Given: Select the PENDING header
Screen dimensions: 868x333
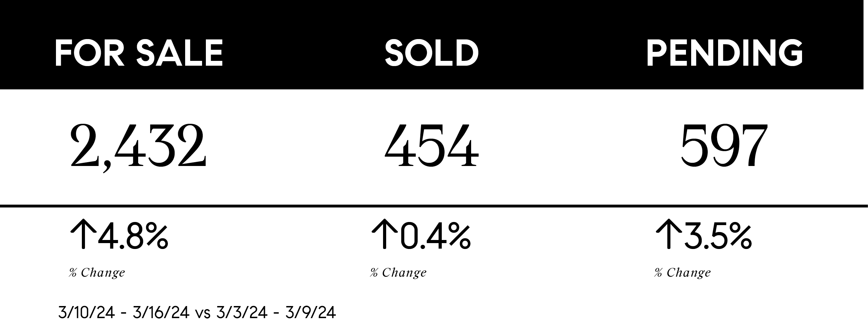Looking at the screenshot, I should [725, 53].
